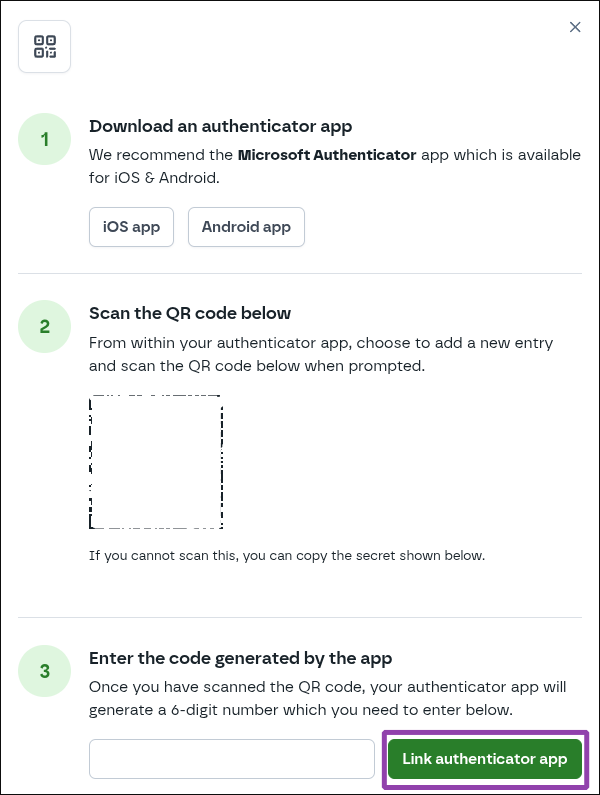Click the 'Scan the QR code below' heading
Image resolution: width=600 pixels, height=795 pixels.
point(190,314)
